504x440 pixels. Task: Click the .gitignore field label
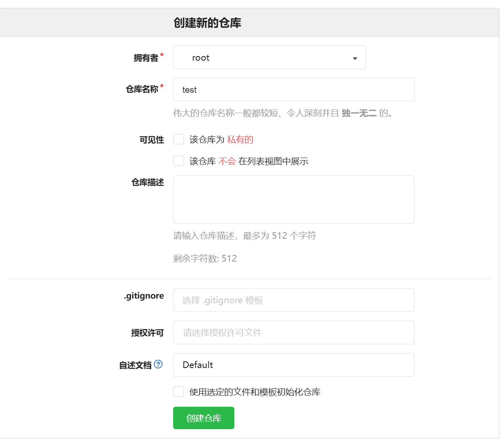click(144, 296)
